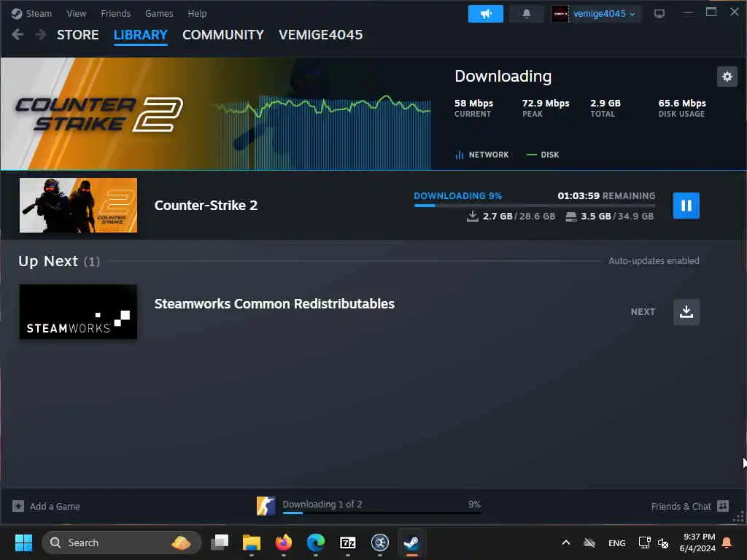Go back with the left arrow
This screenshot has width=747, height=560.
coord(18,35)
